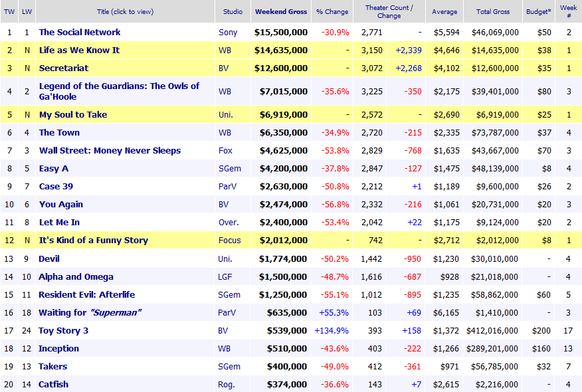Image resolution: width=582 pixels, height=392 pixels.
Task: Select the Catfish title link
Action: [53, 384]
